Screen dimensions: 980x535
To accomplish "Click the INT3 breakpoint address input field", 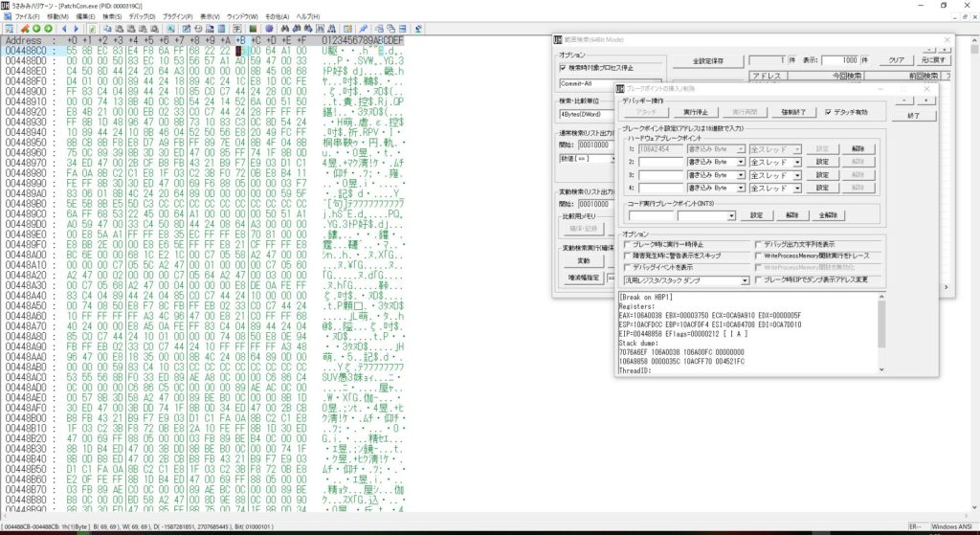I will [x=652, y=215].
